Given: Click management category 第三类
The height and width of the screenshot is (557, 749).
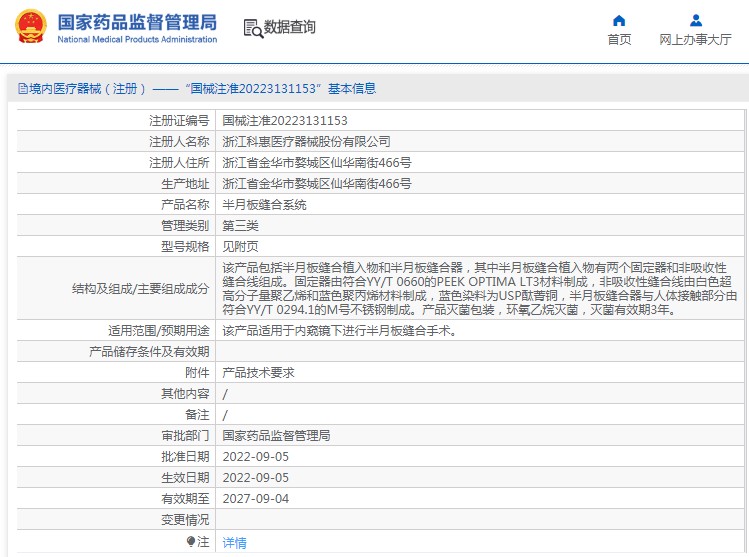Looking at the screenshot, I should coord(240,225).
